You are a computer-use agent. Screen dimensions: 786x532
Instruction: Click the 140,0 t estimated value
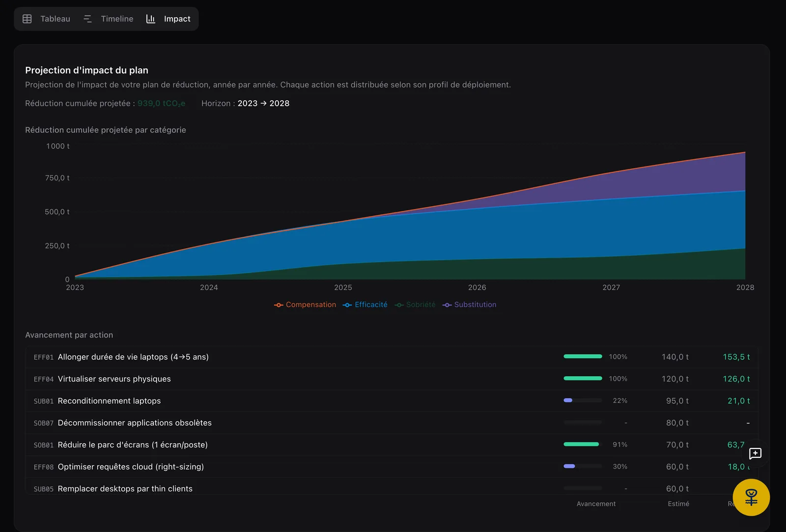pyautogui.click(x=675, y=357)
